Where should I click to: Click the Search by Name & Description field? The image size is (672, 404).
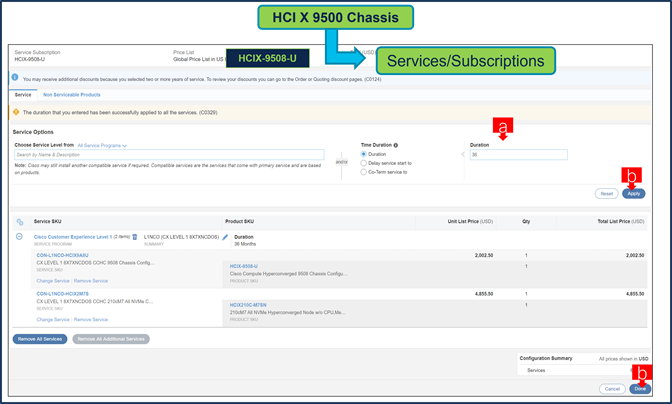tap(169, 155)
